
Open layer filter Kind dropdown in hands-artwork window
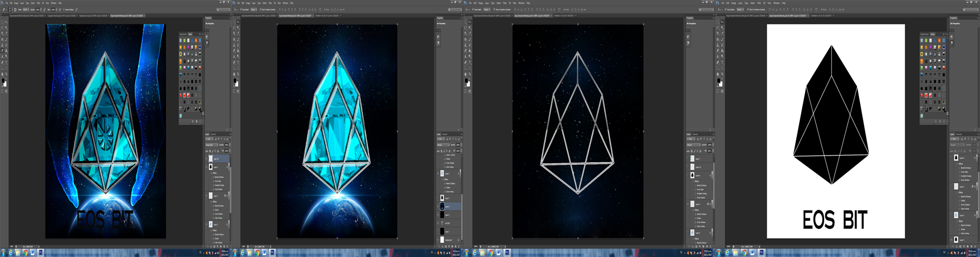pyautogui.click(x=209, y=139)
